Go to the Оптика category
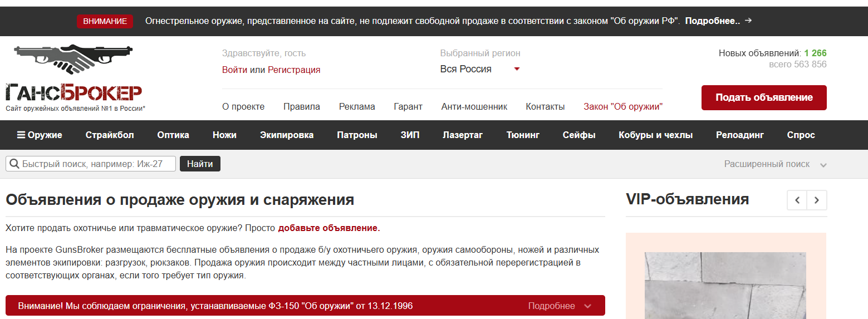The height and width of the screenshot is (319, 868). [173, 135]
